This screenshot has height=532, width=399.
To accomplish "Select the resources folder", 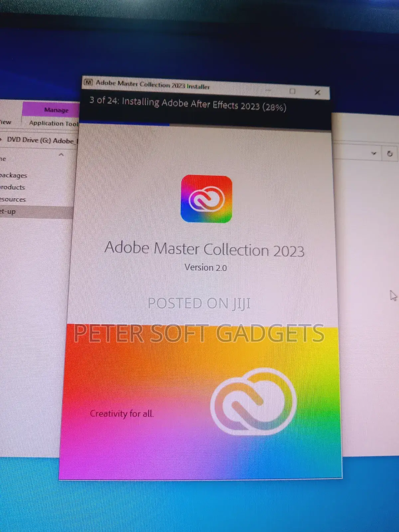I will 13,199.
